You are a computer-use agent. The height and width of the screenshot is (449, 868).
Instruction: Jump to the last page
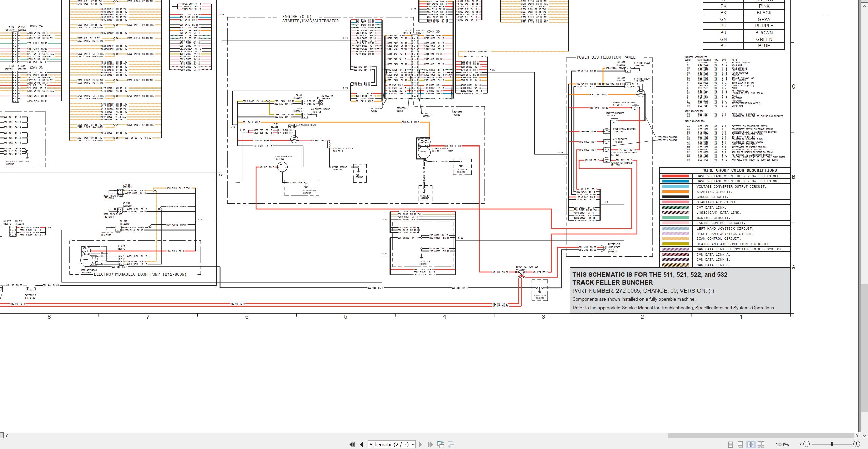[x=431, y=444]
